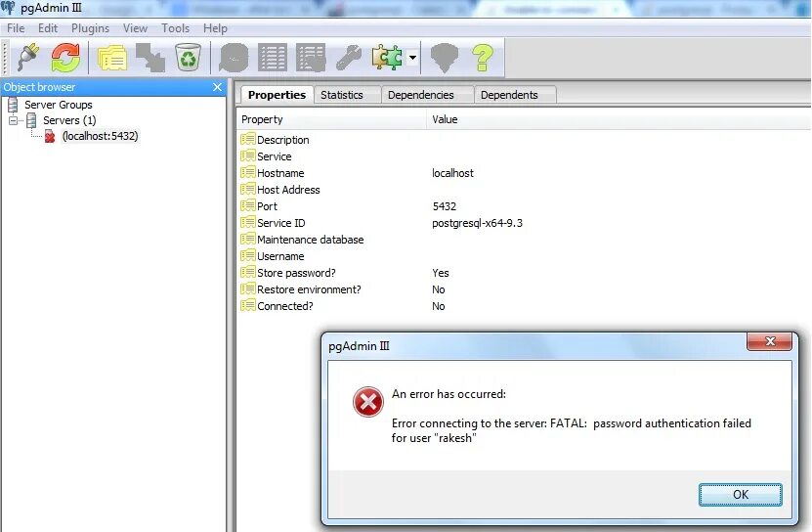Click the connection plug toolbar icon

28,57
